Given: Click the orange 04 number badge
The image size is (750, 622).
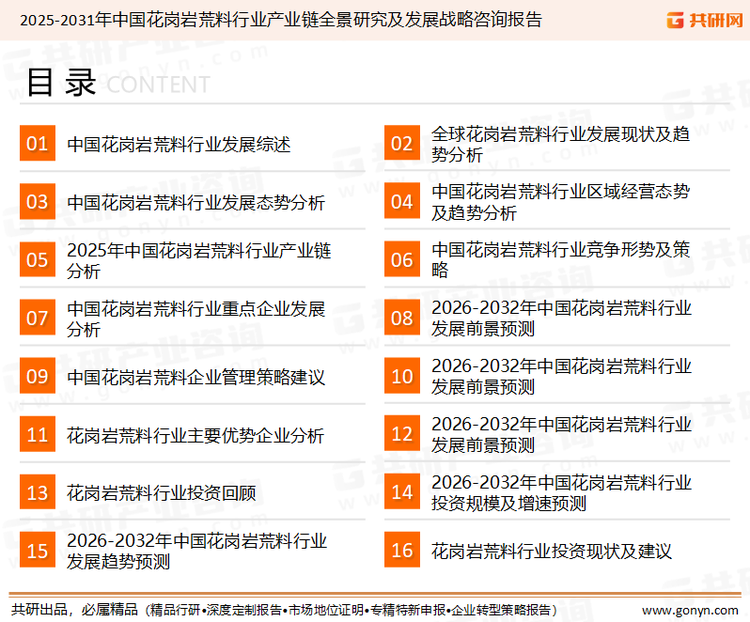Looking at the screenshot, I should click(x=402, y=202).
